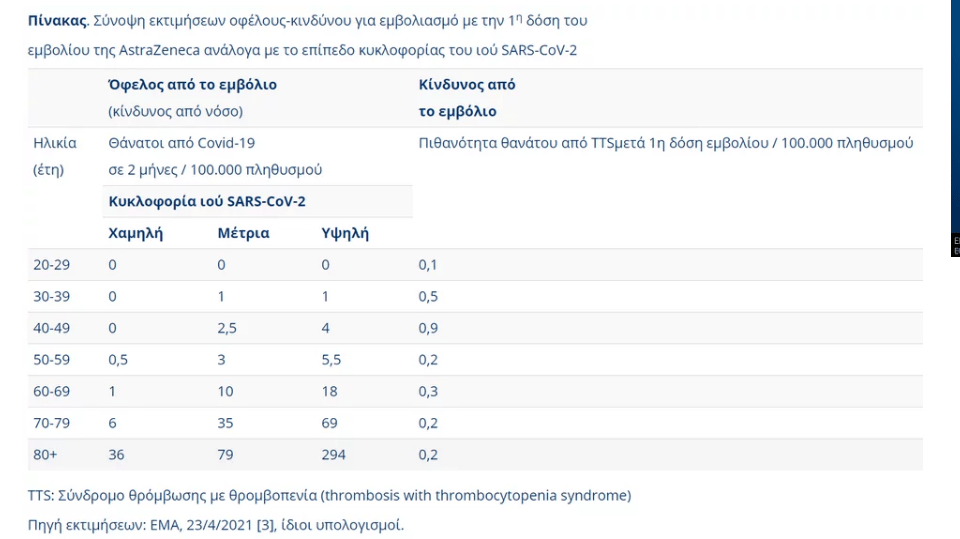
Task: Select the '20-29' age row label
Action: point(51,265)
